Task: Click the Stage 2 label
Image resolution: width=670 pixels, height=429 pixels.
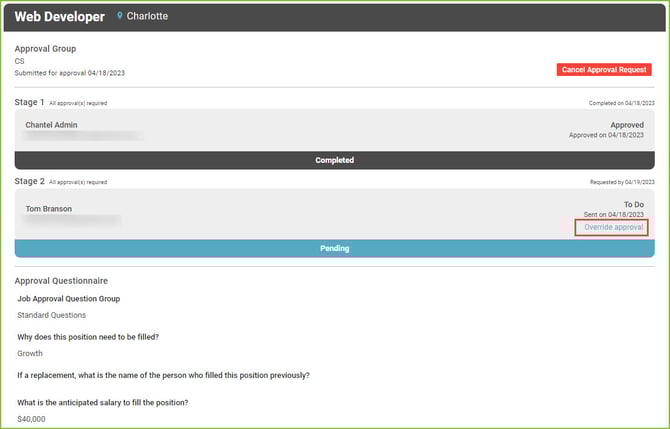Action: [x=29, y=181]
